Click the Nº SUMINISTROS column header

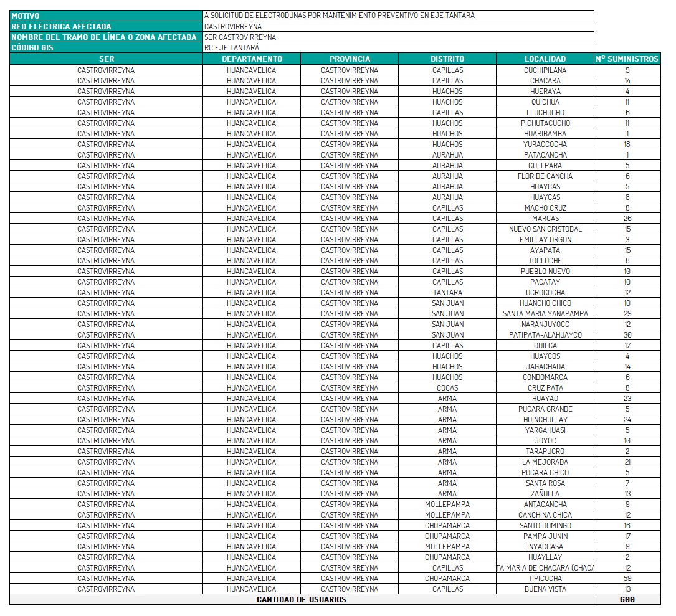pos(627,59)
